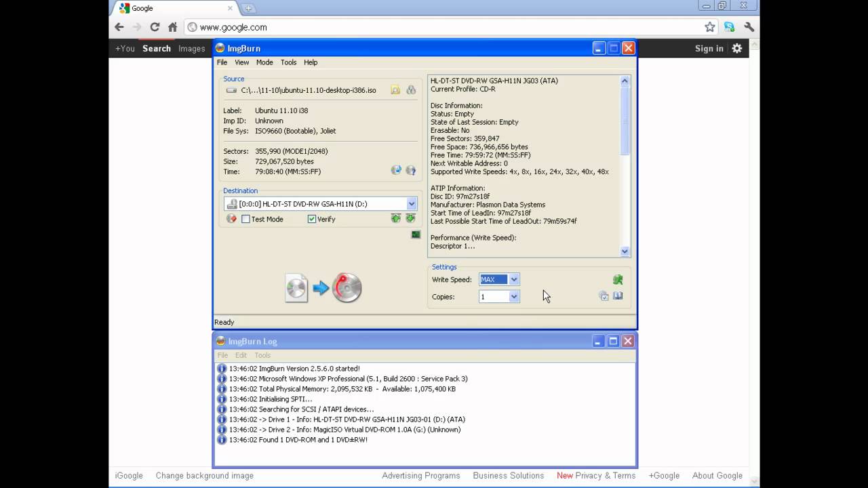
Task: Click the globe icon with blue arrows near Time
Action: click(396, 170)
